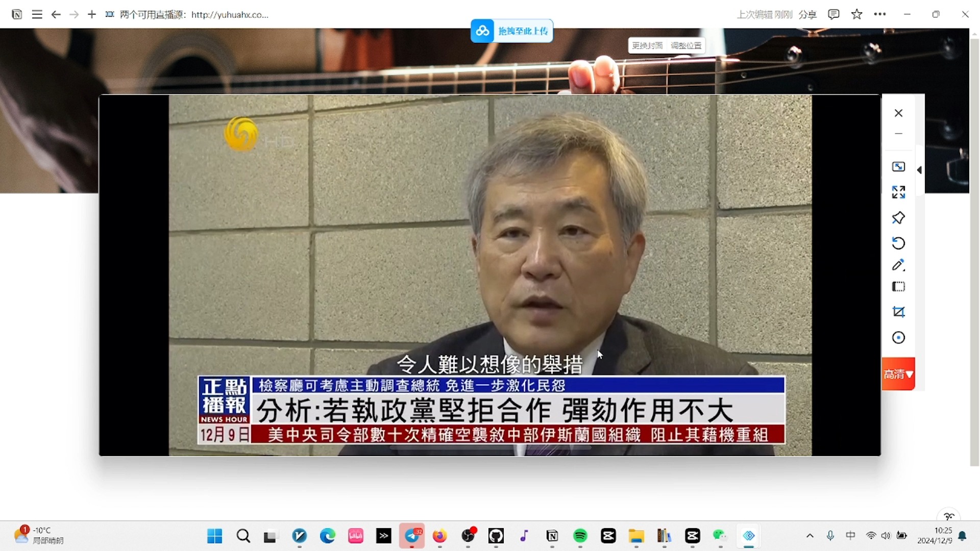The height and width of the screenshot is (551, 980).
Task: Open WeChat from the taskbar
Action: (x=721, y=536)
